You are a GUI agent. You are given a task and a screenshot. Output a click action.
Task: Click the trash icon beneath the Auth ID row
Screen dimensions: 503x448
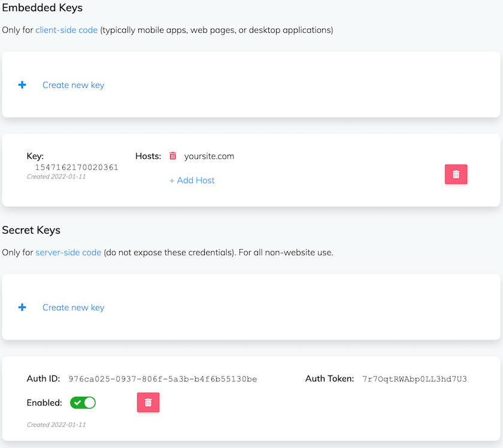pyautogui.click(x=148, y=402)
